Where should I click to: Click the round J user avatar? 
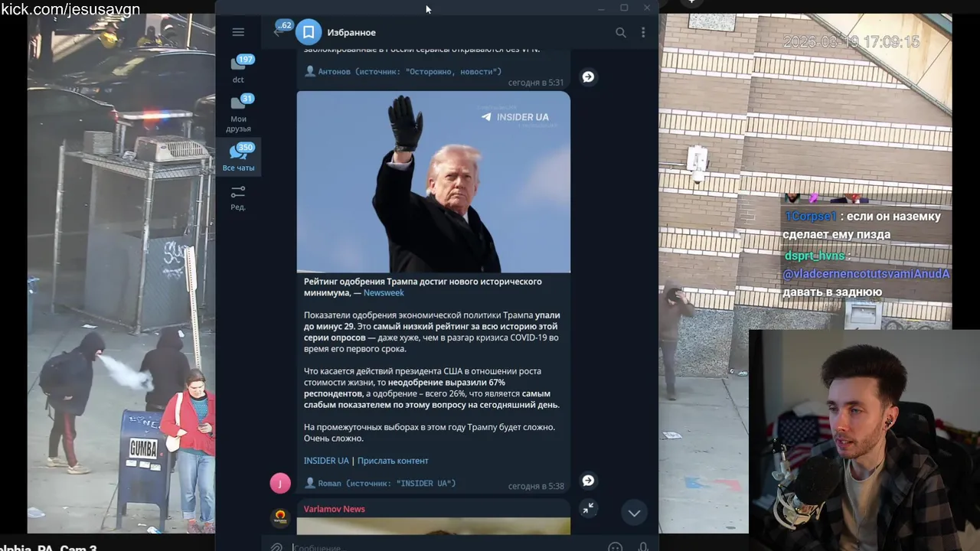280,483
